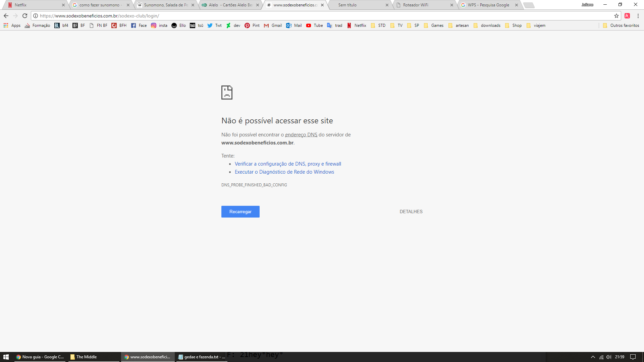Screen dimensions: 644x362
Task: Open the Juliano profile button
Action: 587,5
